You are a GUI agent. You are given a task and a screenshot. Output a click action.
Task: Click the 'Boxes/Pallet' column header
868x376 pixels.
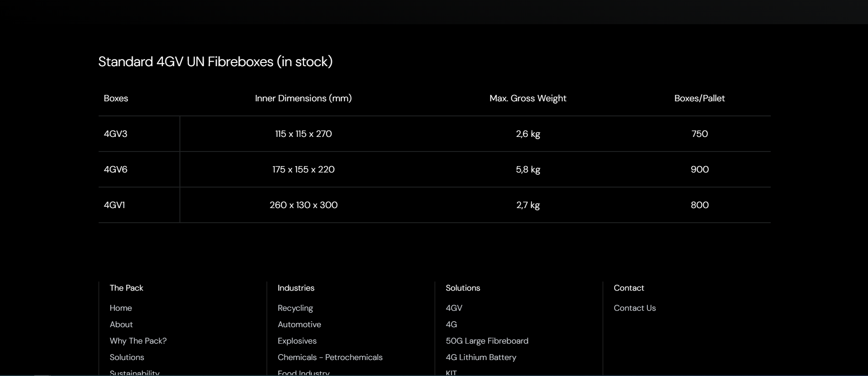[699, 98]
